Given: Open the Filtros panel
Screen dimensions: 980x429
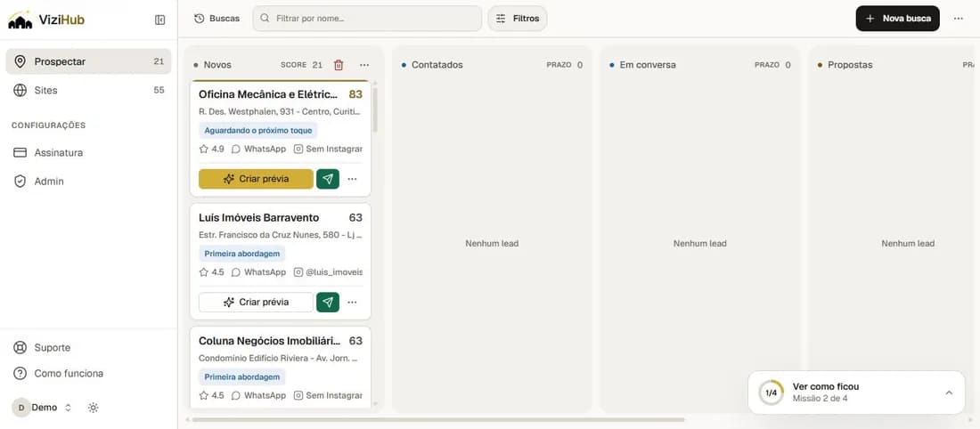Looking at the screenshot, I should (518, 19).
